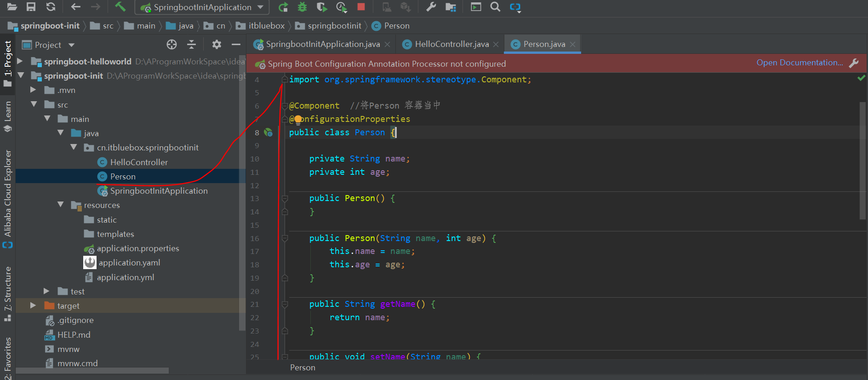
Task: Click the Synchronize refresh icon
Action: pyautogui.click(x=51, y=7)
